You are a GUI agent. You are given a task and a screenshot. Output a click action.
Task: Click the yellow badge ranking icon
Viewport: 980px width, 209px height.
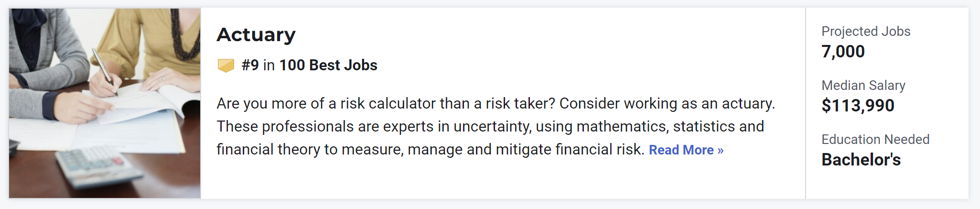pos(226,65)
